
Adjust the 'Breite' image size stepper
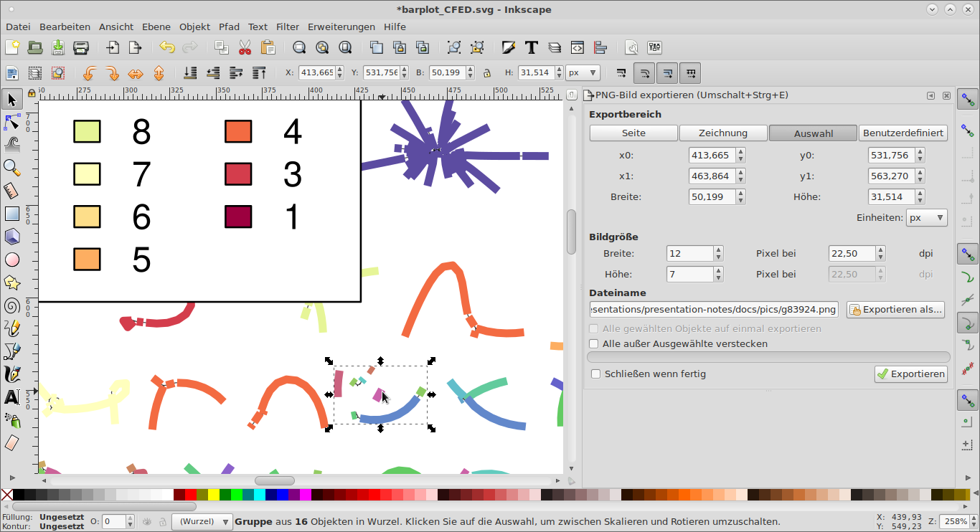(719, 254)
